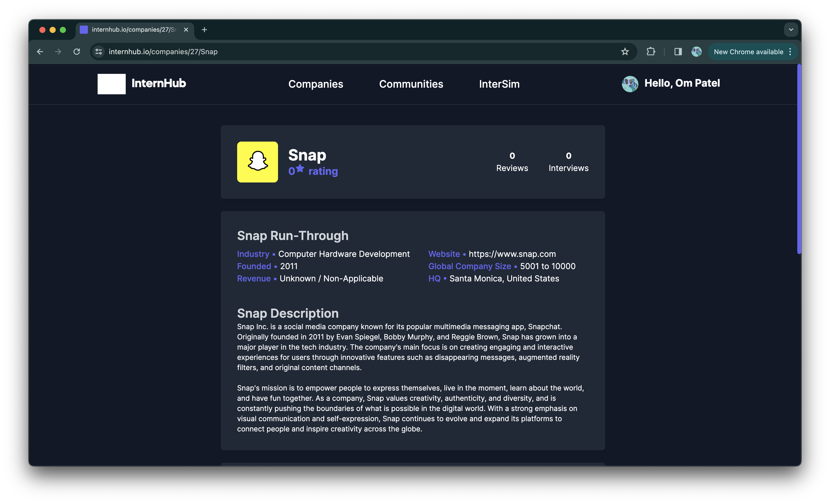Click Hello, Om Patel greeting

click(x=682, y=83)
